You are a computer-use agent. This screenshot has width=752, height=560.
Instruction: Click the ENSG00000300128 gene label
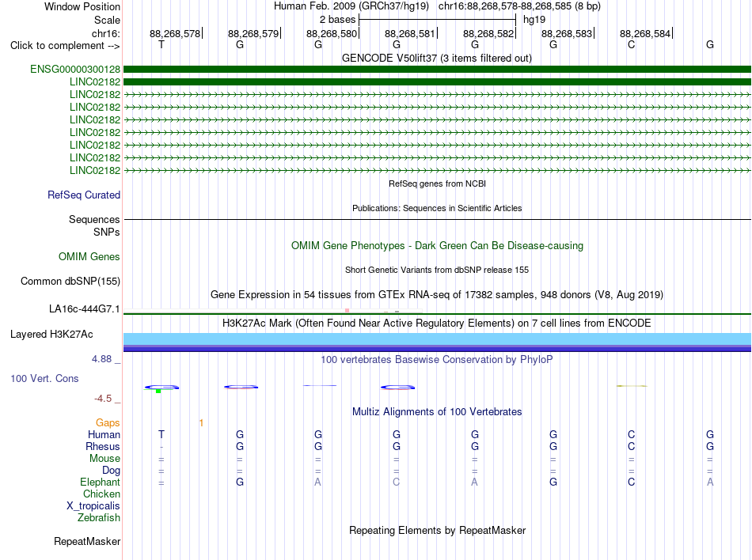75,70
